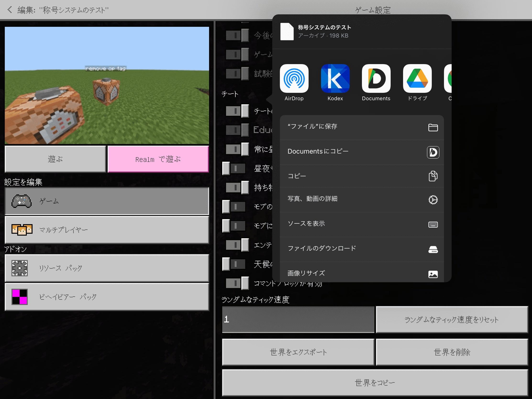Tap the folder icon for "ファイル"に保存
Viewport: 532px width, 399px height.
click(433, 127)
